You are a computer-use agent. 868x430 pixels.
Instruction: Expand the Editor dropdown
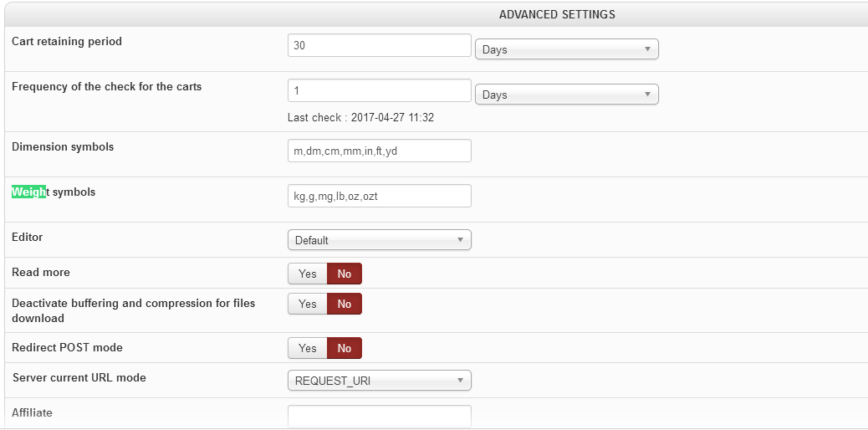point(379,240)
